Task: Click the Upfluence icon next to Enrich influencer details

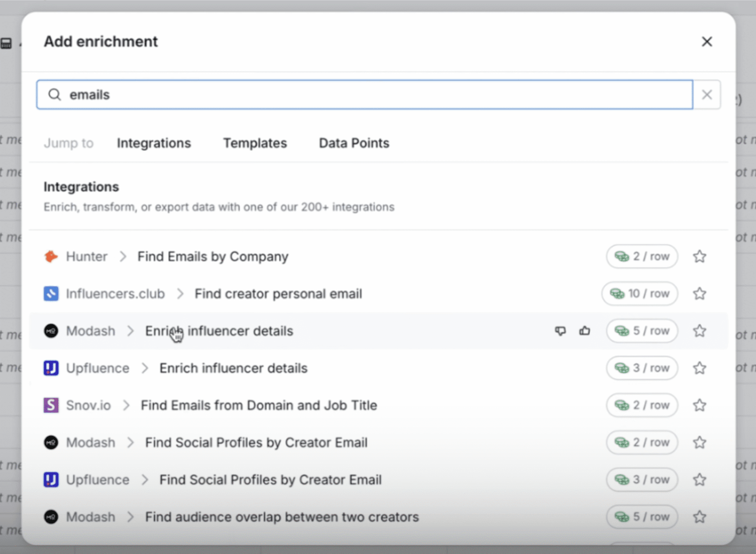Action: [51, 368]
